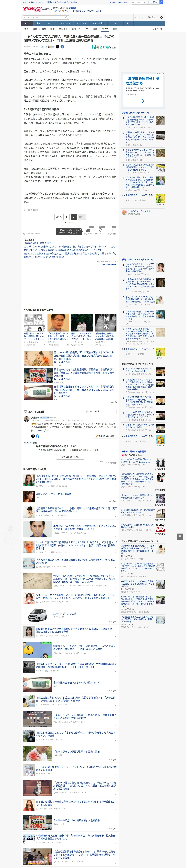Open the 47歳俳優が救急搬送 article link
186x868 pixels.
[75, 837]
